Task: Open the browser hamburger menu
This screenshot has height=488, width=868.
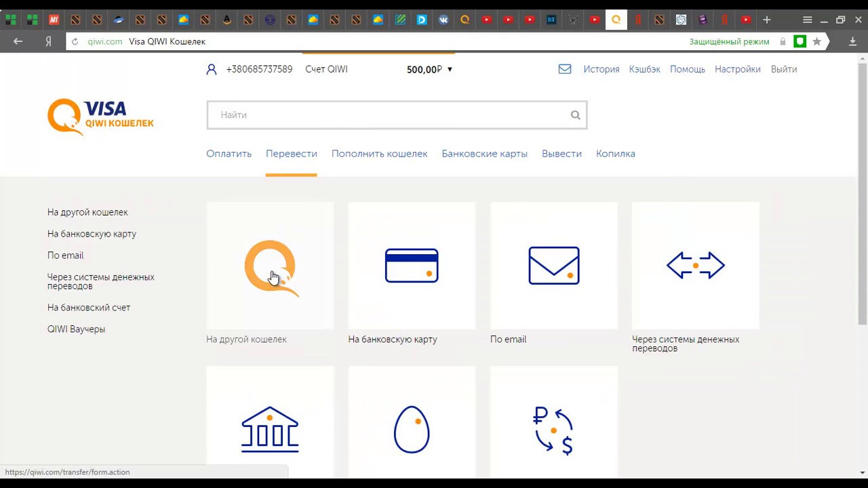Action: [x=807, y=20]
